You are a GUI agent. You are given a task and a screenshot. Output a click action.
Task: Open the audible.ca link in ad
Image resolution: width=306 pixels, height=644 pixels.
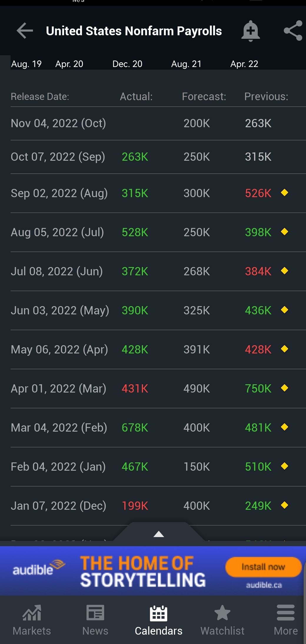tap(264, 585)
